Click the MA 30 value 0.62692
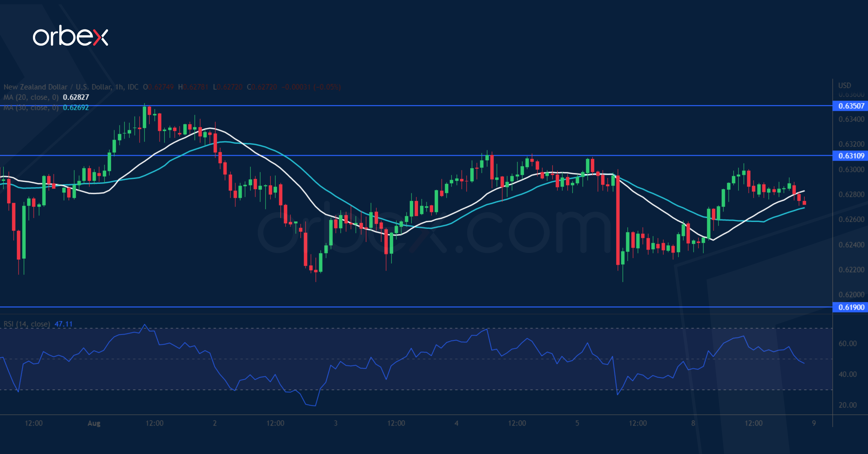Screen dimensions: 868x454 tap(76, 108)
